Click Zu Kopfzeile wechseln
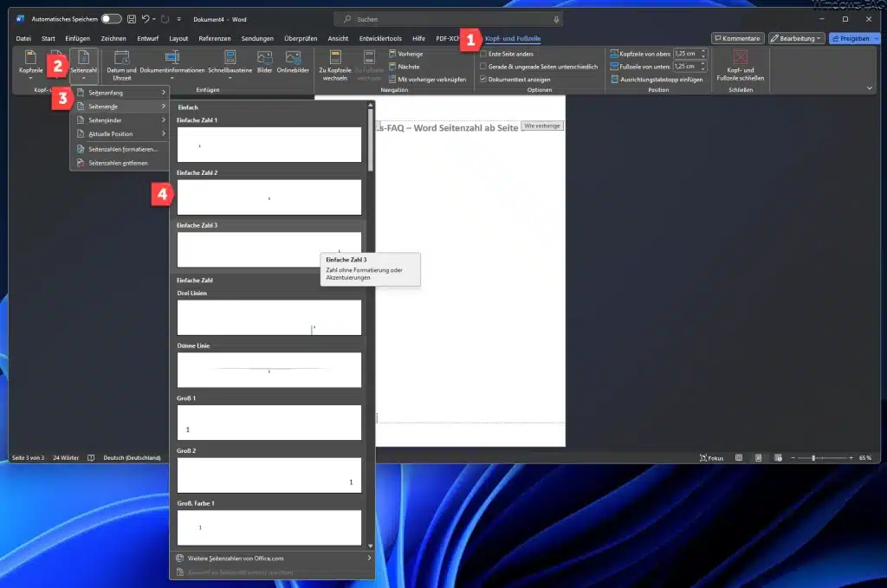The height and width of the screenshot is (588, 887). point(335,66)
